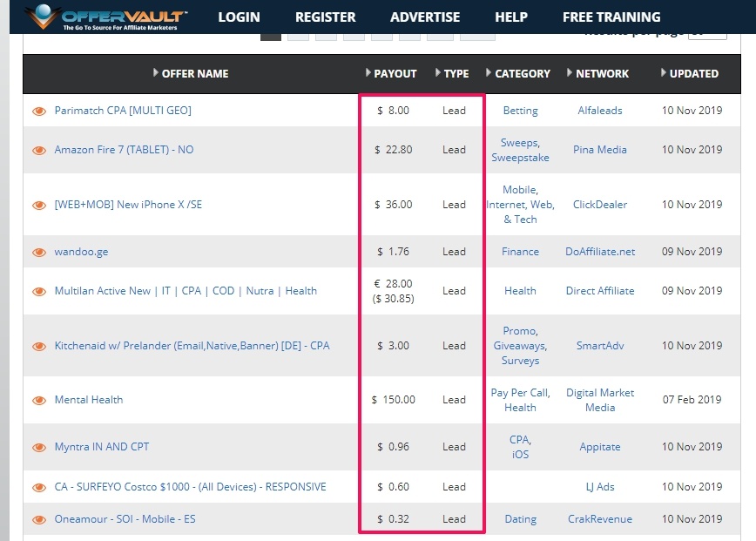Click the $ 22.80 payout value
This screenshot has width=756, height=541.
click(x=393, y=150)
